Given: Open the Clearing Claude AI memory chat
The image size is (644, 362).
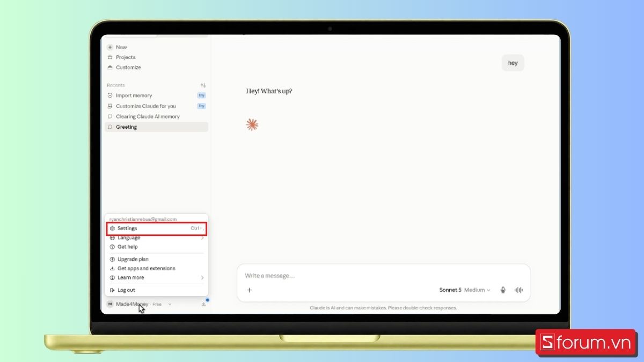Looking at the screenshot, I should click(x=156, y=116).
